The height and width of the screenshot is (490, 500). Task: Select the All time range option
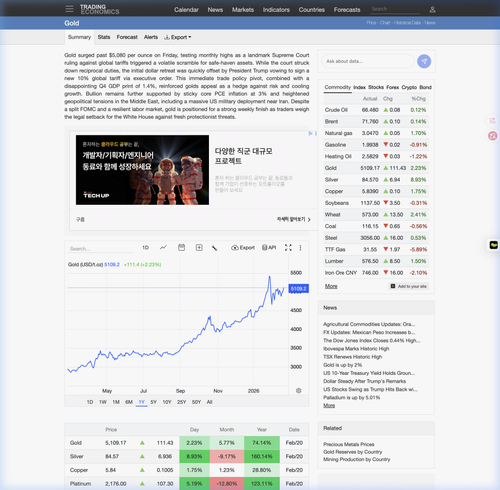[209, 402]
